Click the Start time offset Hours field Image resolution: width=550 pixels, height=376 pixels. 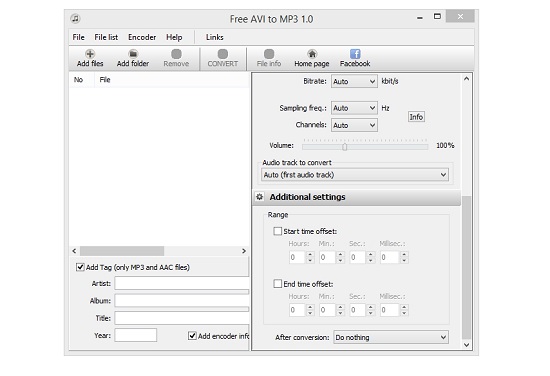(297, 257)
